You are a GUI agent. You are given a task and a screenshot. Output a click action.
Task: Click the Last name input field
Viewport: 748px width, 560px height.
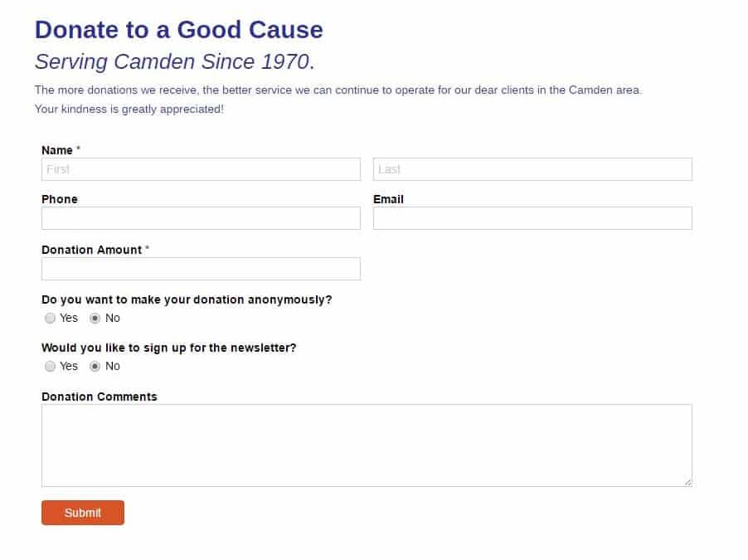click(532, 169)
